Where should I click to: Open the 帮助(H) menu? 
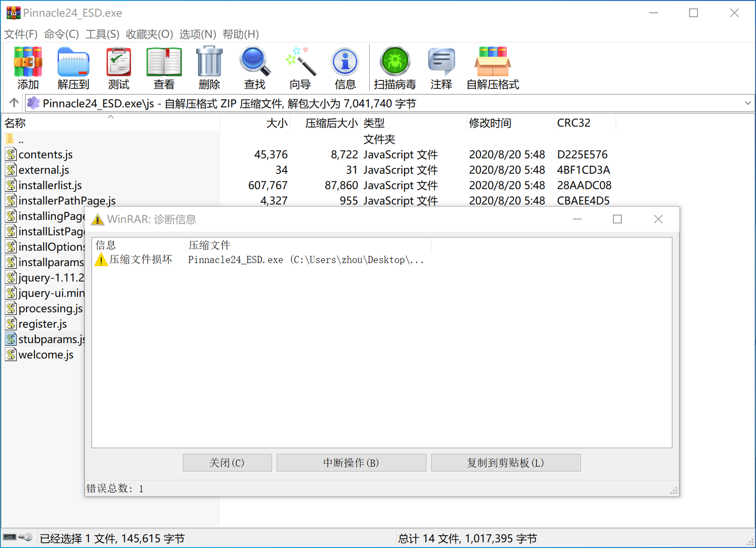click(241, 34)
